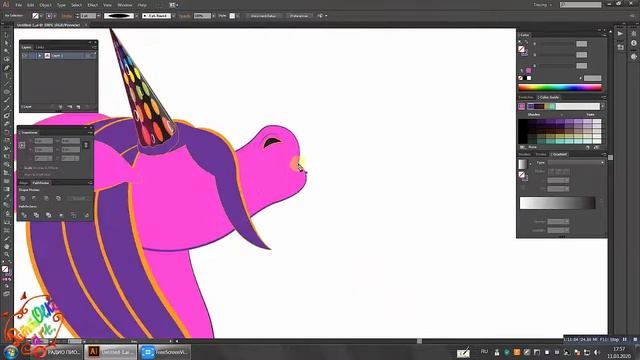
Task: Click the Unite shape mode in Pathfinder
Action: 22,198
